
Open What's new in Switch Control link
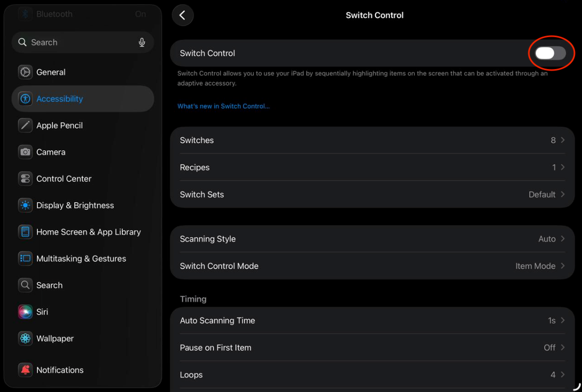pyautogui.click(x=223, y=106)
